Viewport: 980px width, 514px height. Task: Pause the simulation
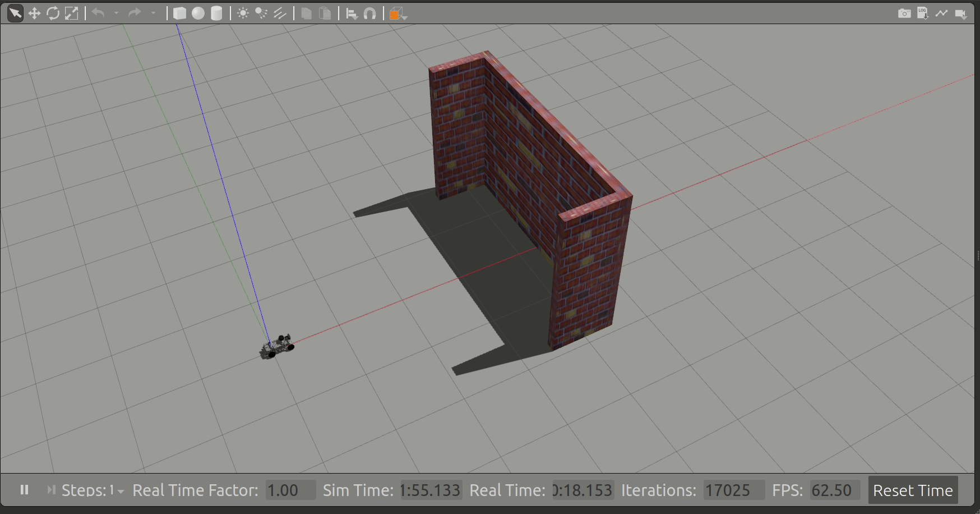pyautogui.click(x=24, y=490)
